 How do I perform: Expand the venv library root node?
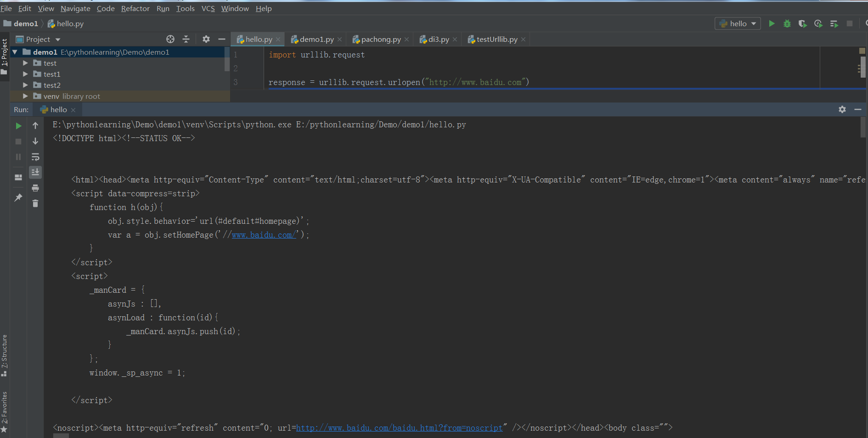pos(26,96)
